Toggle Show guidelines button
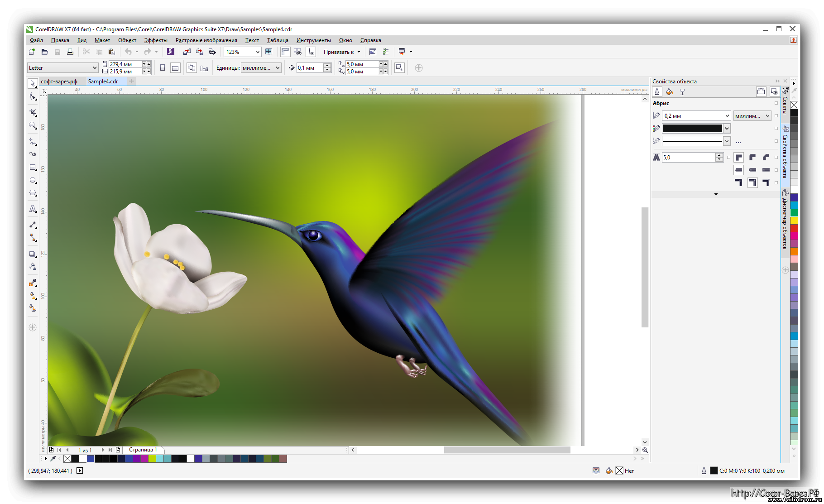 pos(311,52)
